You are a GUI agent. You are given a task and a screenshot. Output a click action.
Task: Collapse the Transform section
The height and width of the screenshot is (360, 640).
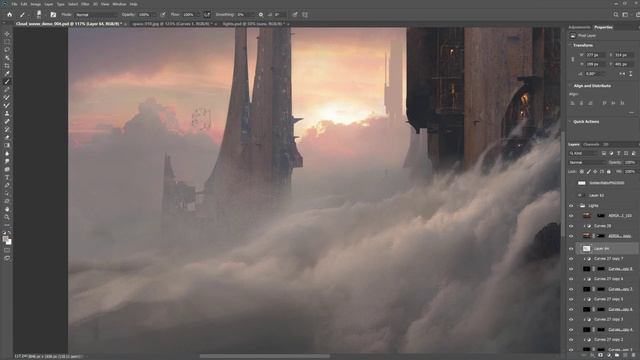(x=570, y=45)
